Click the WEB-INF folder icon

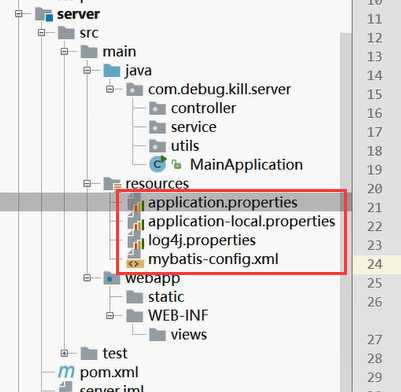135,316
